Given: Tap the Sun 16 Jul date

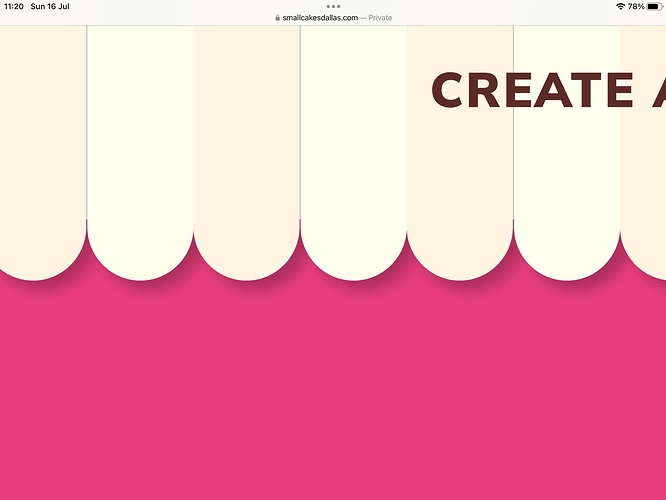Looking at the screenshot, I should tap(50, 6).
